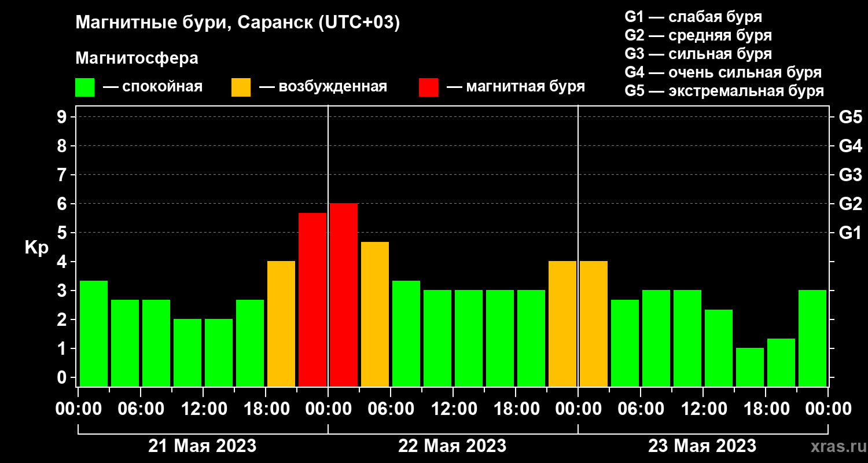Screen dimensions: 868x463
Task: Click the 'G5' label on the right axis
Action: tap(851, 117)
